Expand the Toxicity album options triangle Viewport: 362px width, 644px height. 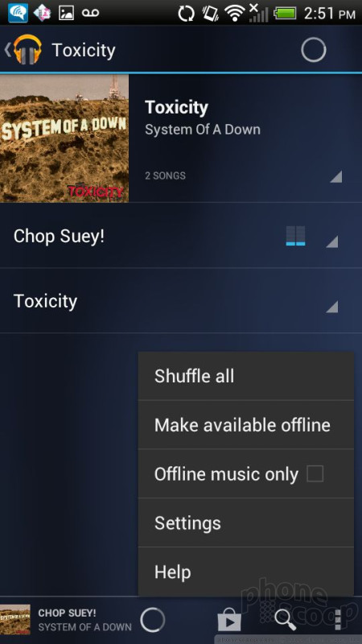pos(335,176)
